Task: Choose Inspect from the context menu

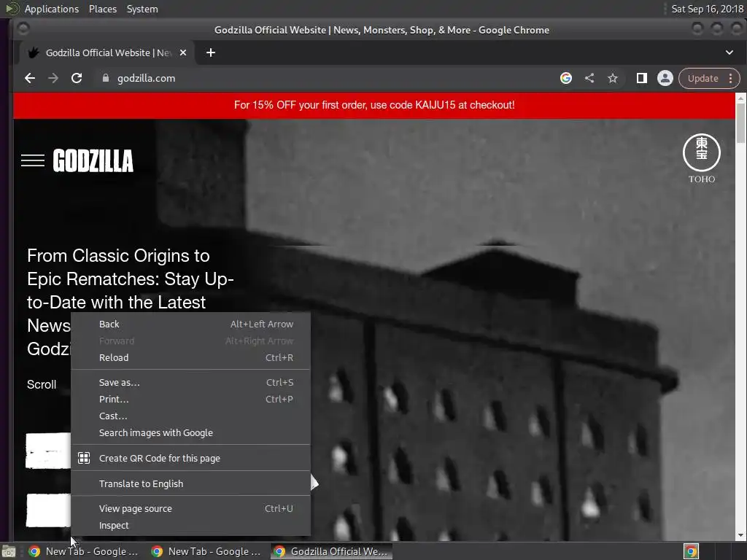Action: [190, 525]
